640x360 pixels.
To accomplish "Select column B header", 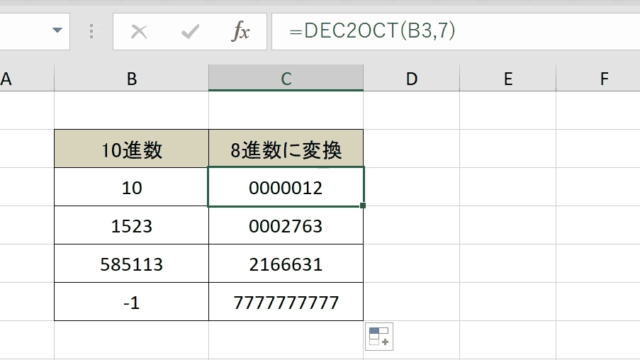I will pyautogui.click(x=131, y=78).
